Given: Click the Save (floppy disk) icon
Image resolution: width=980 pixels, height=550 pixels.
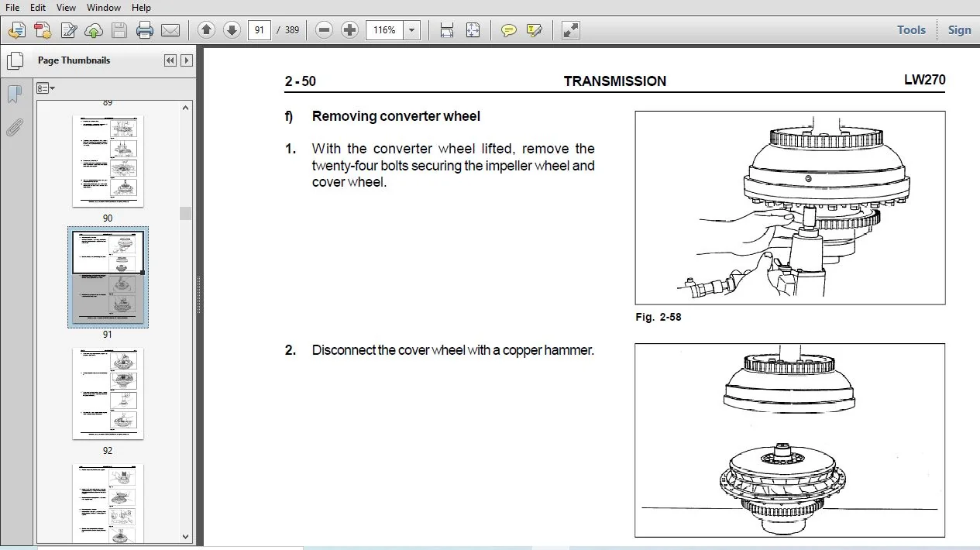Looking at the screenshot, I should [119, 30].
